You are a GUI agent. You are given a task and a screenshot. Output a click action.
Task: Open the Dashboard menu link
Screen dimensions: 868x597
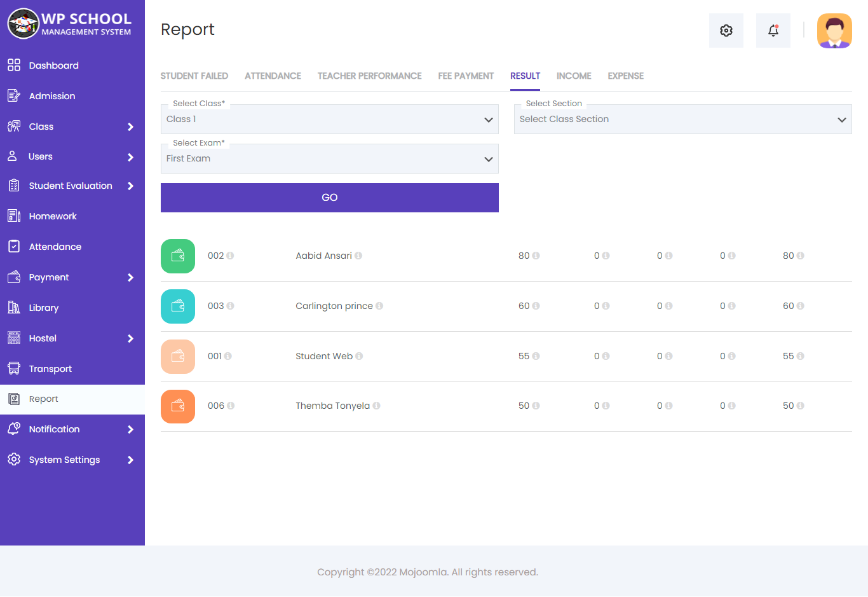pyautogui.click(x=54, y=65)
